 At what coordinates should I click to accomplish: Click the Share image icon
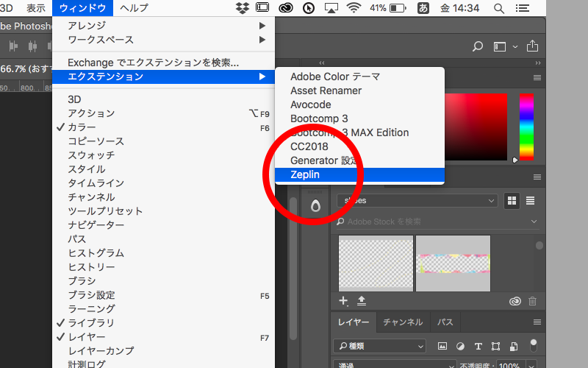[532, 46]
